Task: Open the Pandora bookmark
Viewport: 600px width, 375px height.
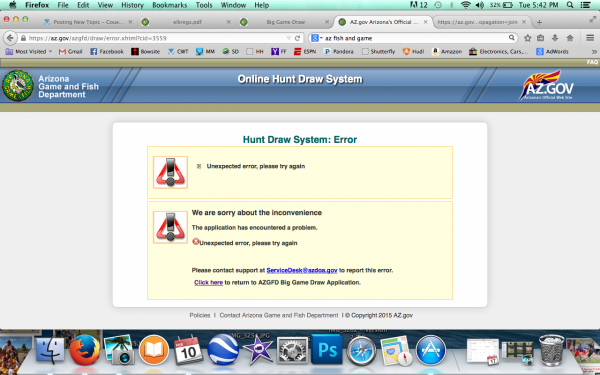Action: point(339,51)
